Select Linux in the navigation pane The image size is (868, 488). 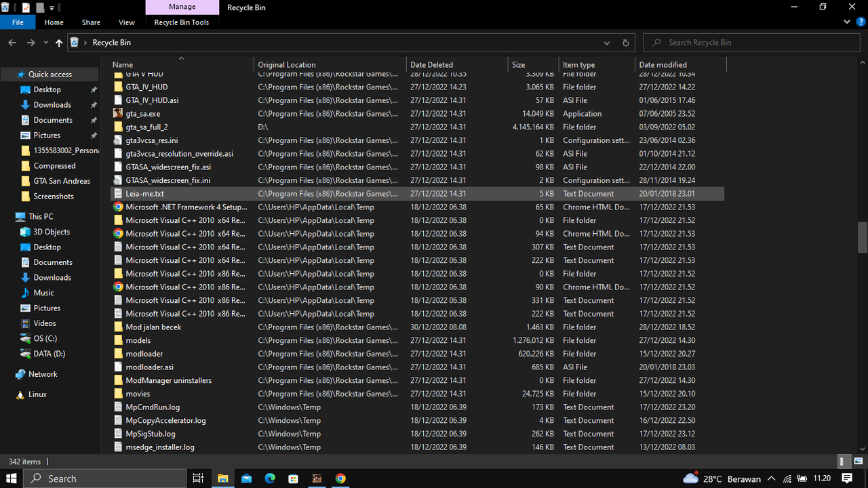tap(37, 394)
